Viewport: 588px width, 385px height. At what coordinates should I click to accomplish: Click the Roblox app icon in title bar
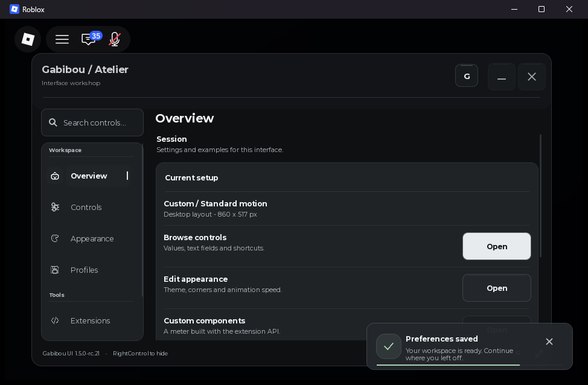tap(14, 9)
